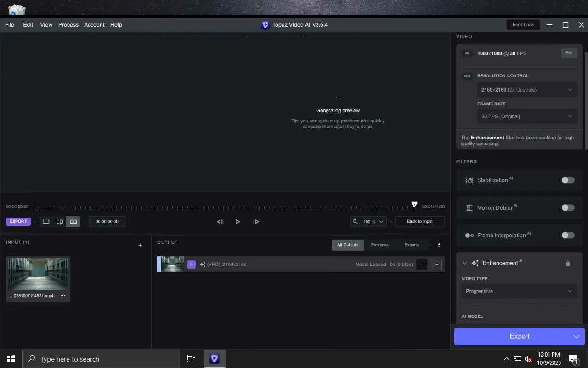This screenshot has width=588, height=368.
Task: Enable the Motion Deblur filter toggle
Action: 568,207
